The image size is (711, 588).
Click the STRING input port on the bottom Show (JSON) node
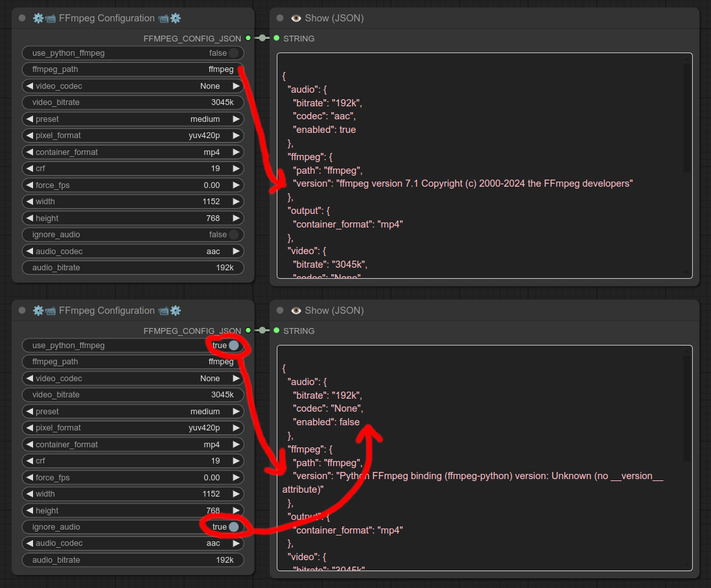[277, 331]
